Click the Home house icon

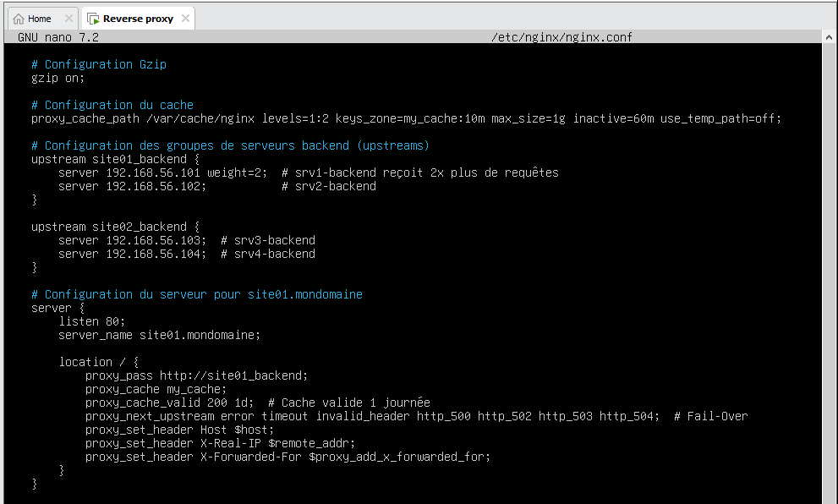19,19
